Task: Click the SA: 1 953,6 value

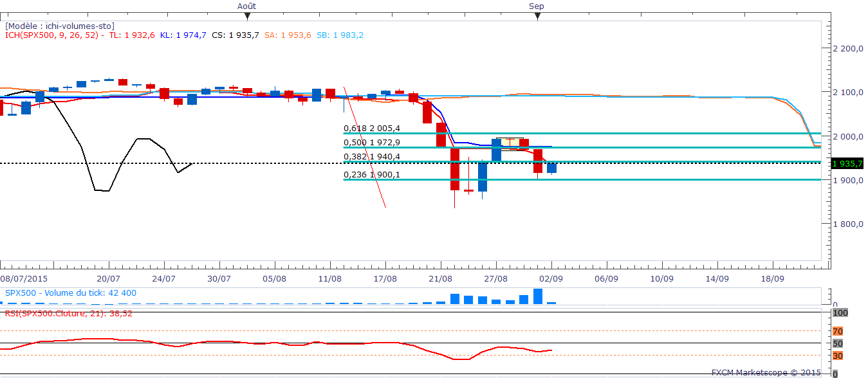Action: click(x=288, y=35)
